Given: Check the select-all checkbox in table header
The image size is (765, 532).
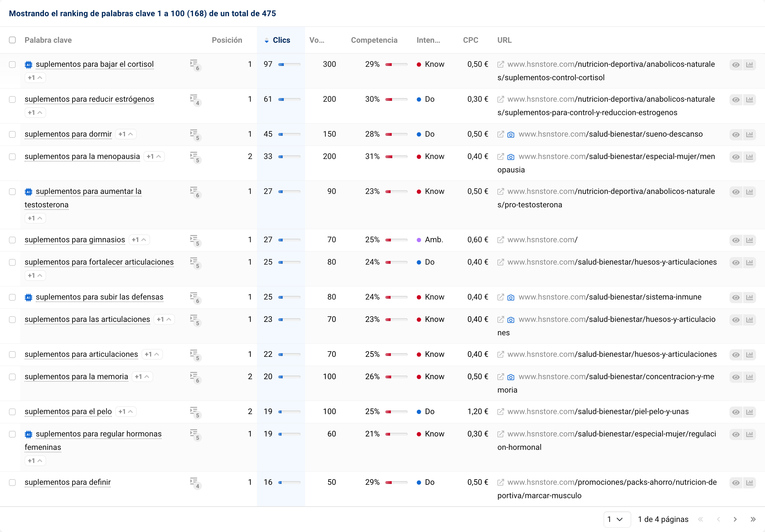Looking at the screenshot, I should (12, 40).
